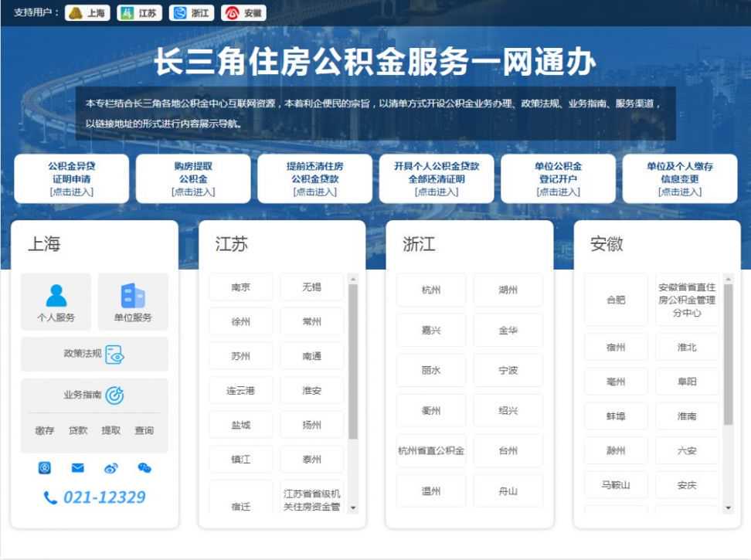751x560 pixels.
Task: Select 南京 in the Jiangsu panel
Action: [240, 287]
